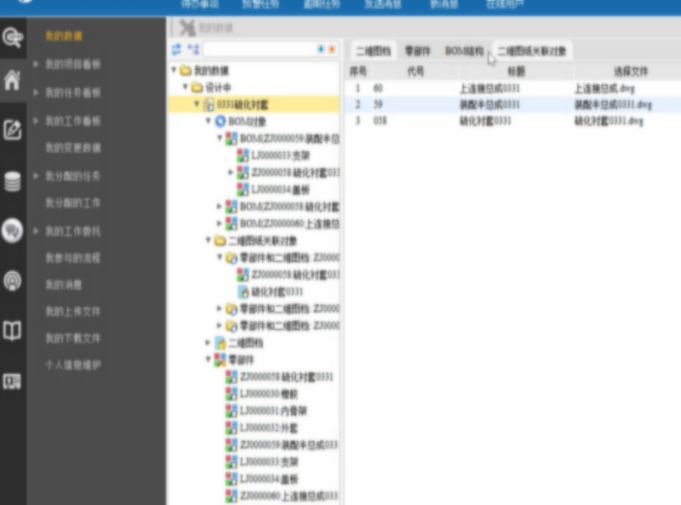This screenshot has height=505, width=681.
Task: Collapse the root 我的数据 tree node
Action: pyautogui.click(x=174, y=70)
